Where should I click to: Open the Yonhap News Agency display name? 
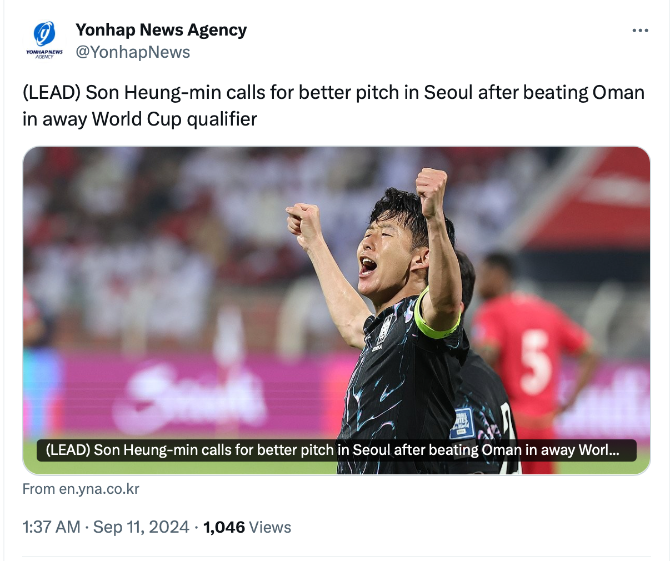[161, 30]
